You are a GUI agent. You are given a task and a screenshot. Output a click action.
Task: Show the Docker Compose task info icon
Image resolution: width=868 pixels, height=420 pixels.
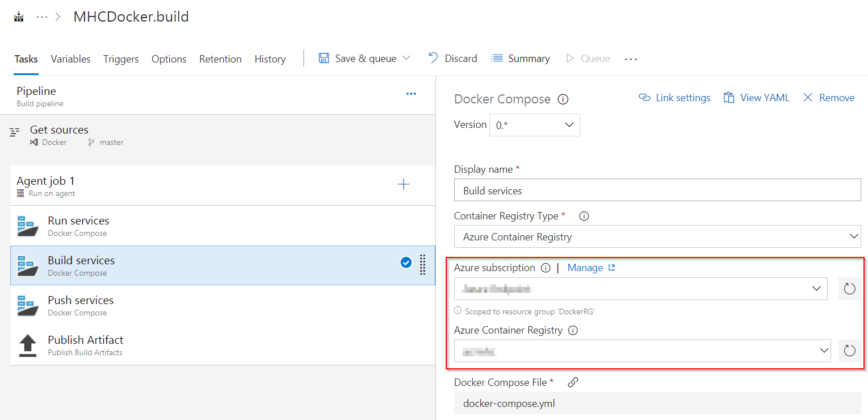(563, 99)
